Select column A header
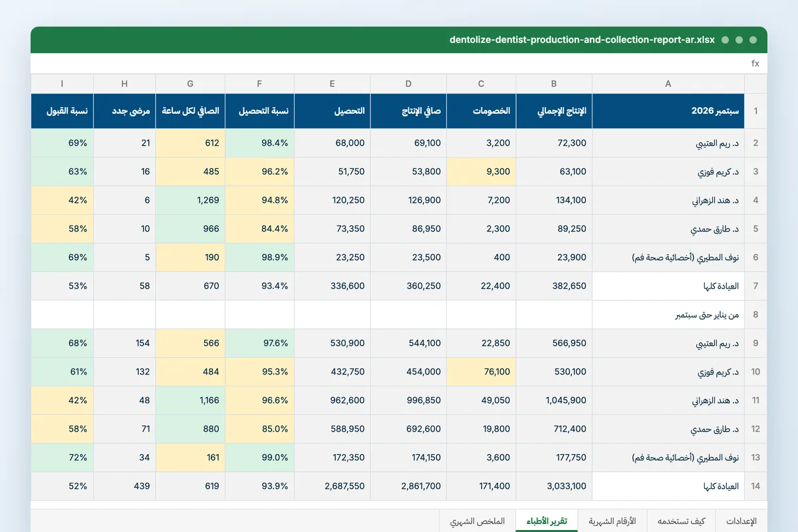 pos(668,84)
